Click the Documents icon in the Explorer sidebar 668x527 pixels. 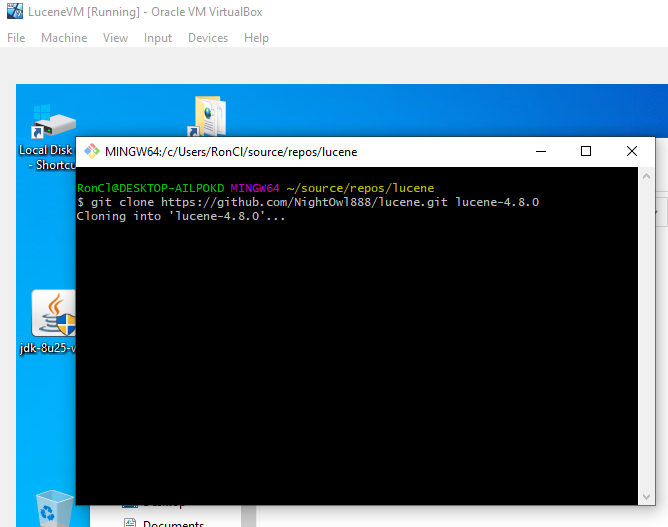click(x=130, y=522)
